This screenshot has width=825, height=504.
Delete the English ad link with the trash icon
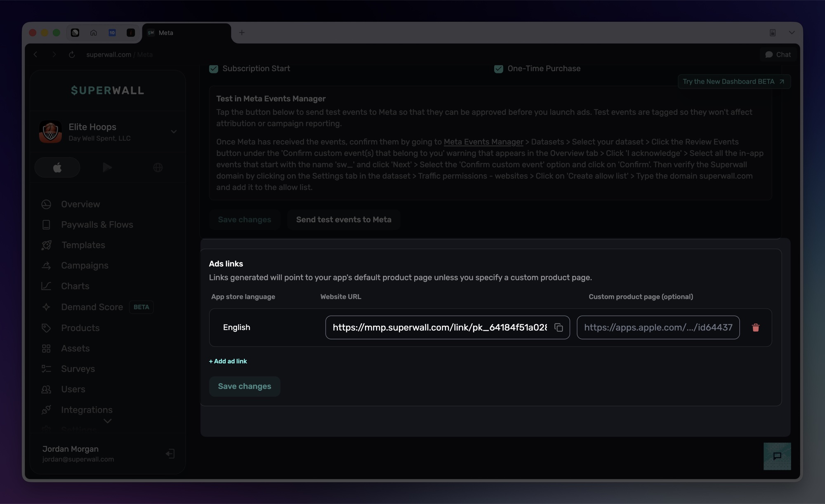coord(756,327)
